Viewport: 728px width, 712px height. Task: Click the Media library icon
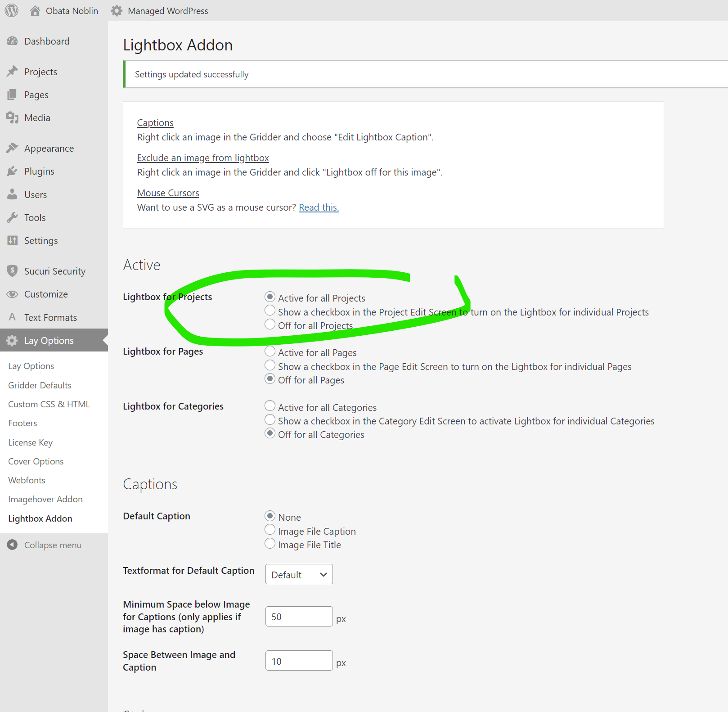[12, 117]
